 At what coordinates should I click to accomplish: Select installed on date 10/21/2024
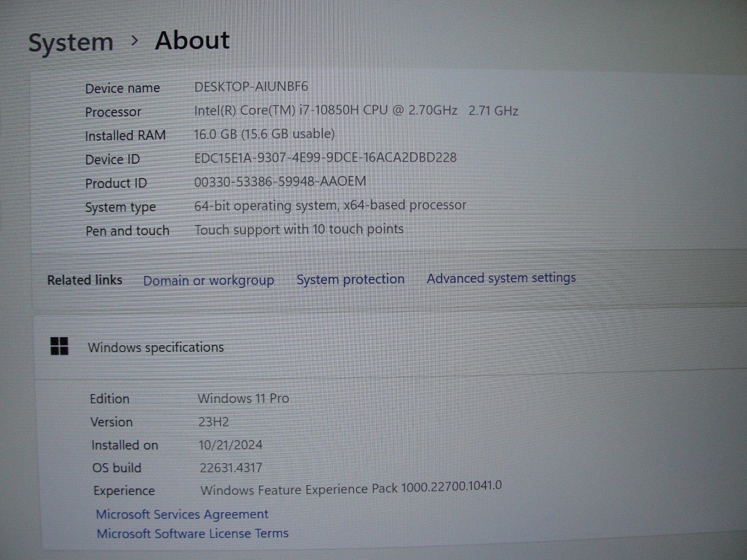pyautogui.click(x=231, y=445)
